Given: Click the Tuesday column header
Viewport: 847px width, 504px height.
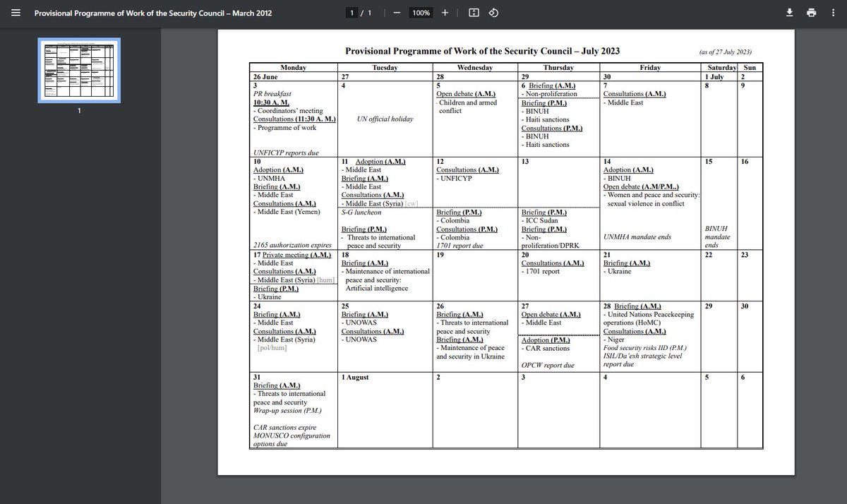Looking at the screenshot, I should coord(385,68).
